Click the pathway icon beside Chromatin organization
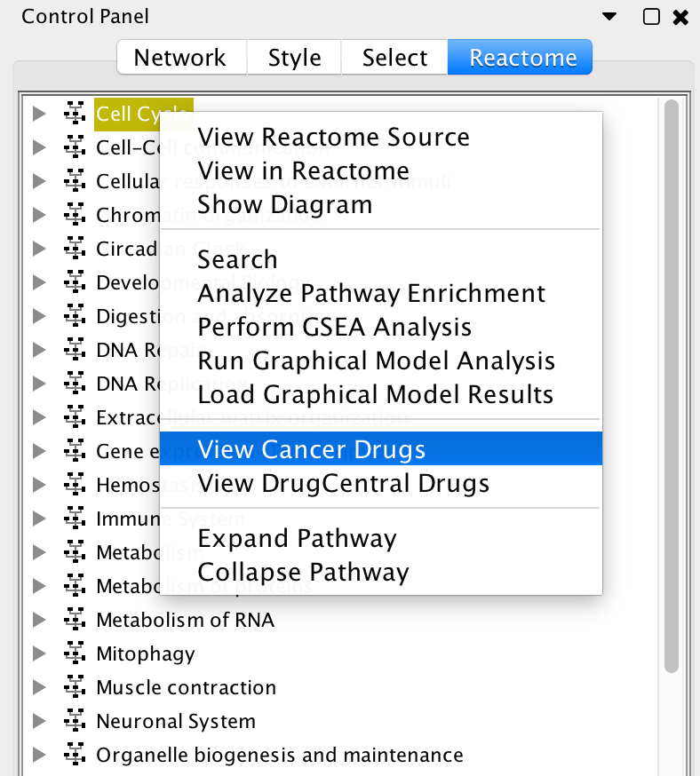700x776 pixels. [75, 215]
